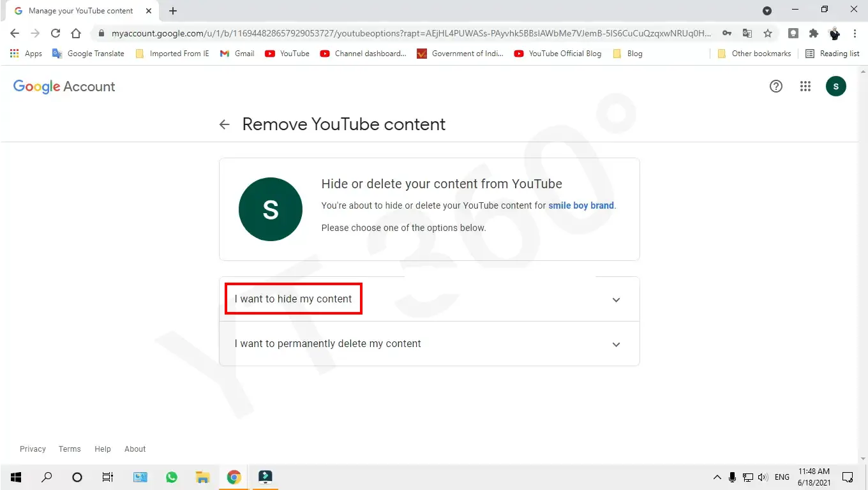
Task: Open the Channel dashboard bookmark
Action: [363, 54]
